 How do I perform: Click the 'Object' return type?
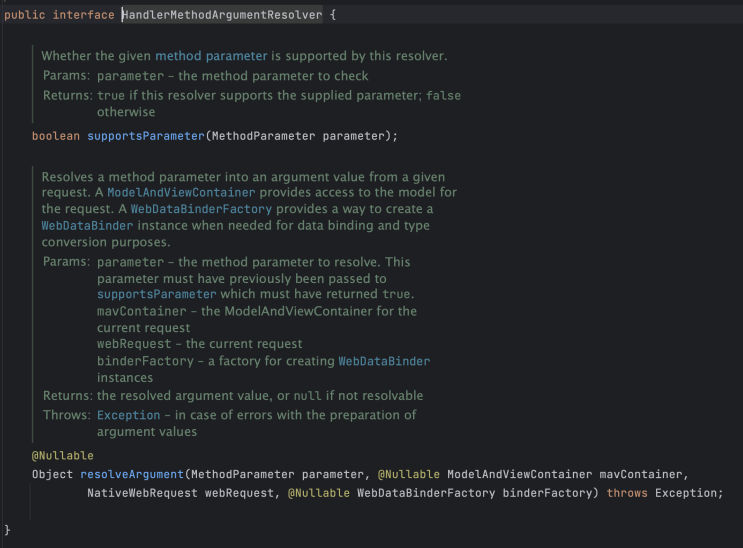pos(53,475)
